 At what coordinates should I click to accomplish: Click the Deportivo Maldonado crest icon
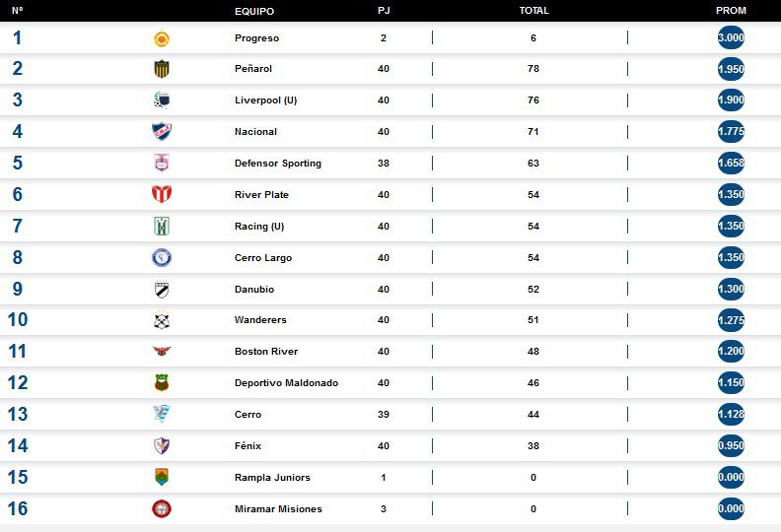click(x=162, y=383)
